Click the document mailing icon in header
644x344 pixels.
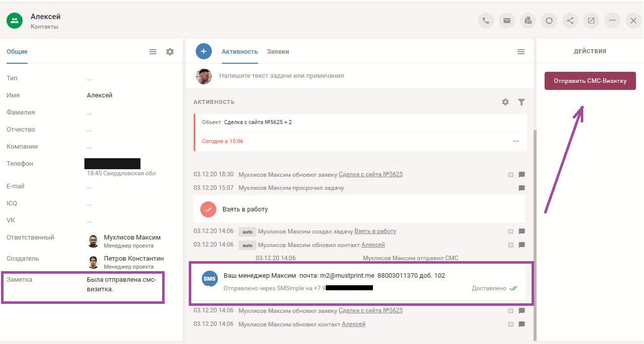coord(528,21)
